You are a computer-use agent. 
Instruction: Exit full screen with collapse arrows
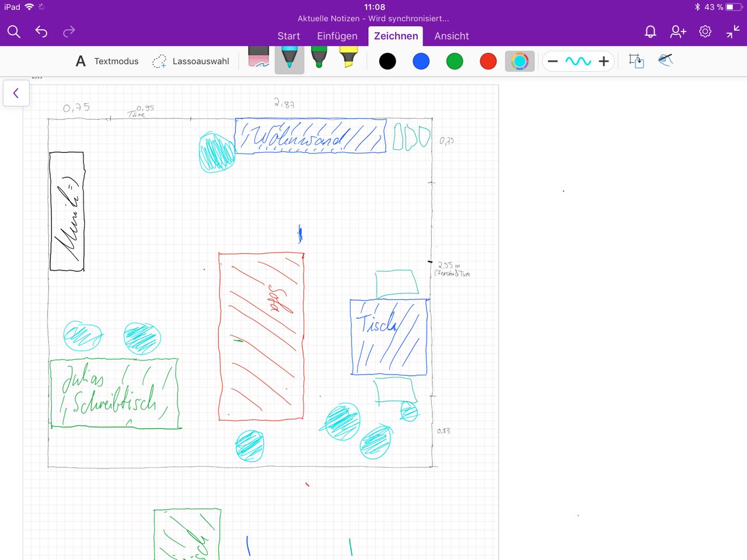[732, 32]
